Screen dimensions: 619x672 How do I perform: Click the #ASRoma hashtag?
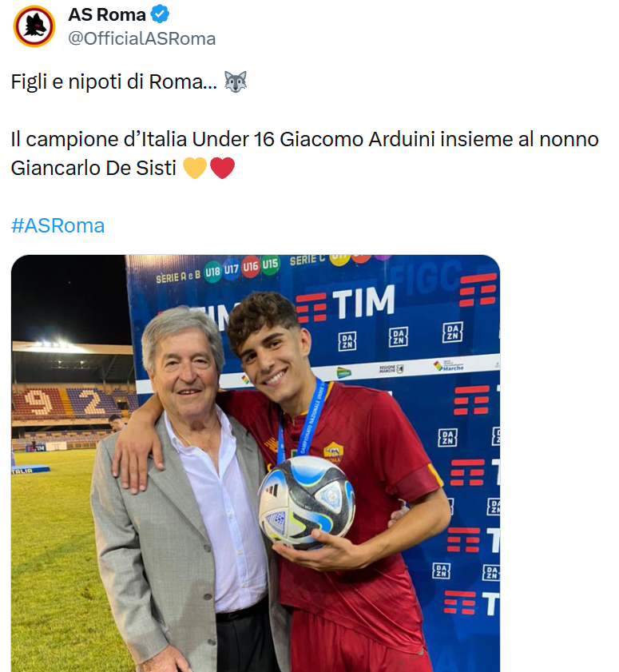click(58, 225)
